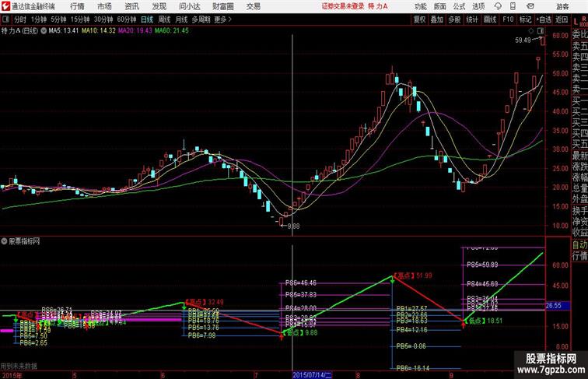The width and height of the screenshot is (588, 379).
Task: Open the 功能 menu
Action: coord(420,6)
